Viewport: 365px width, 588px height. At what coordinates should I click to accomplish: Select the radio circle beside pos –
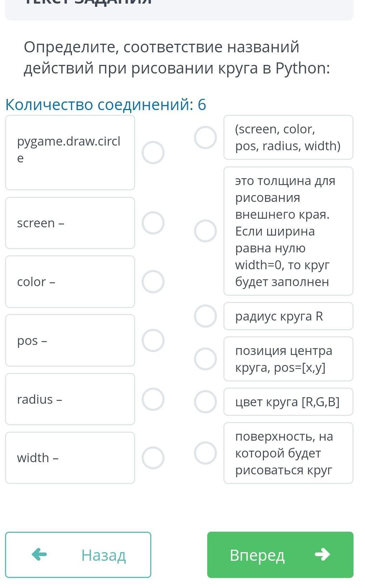[153, 341]
